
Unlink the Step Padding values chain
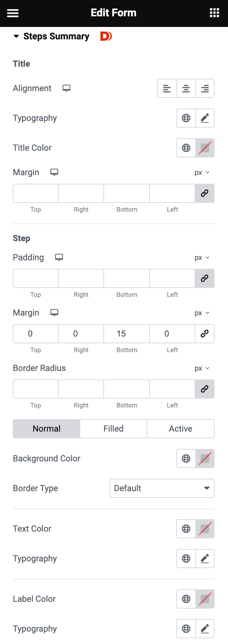pyautogui.click(x=205, y=278)
